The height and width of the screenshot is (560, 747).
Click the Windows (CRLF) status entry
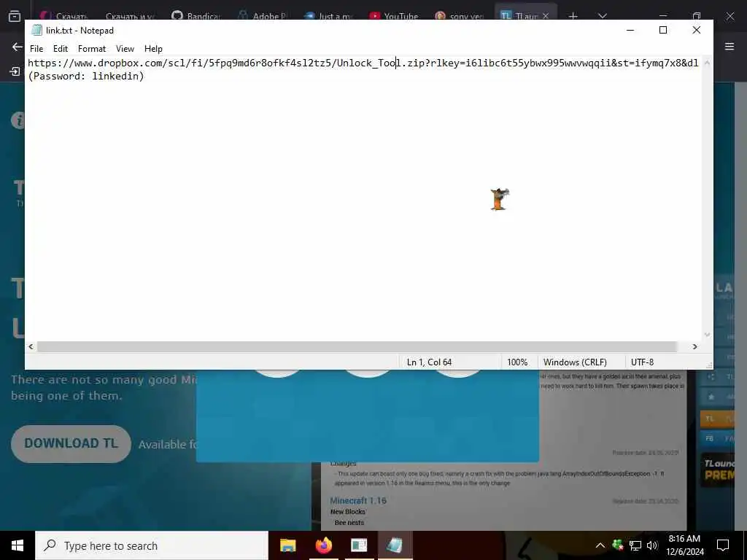(x=575, y=362)
